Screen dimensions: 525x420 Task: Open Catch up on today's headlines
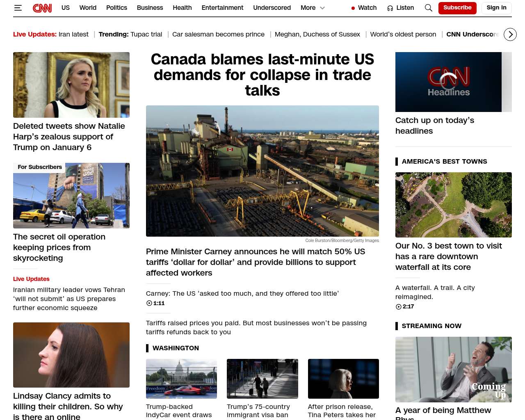tap(435, 126)
